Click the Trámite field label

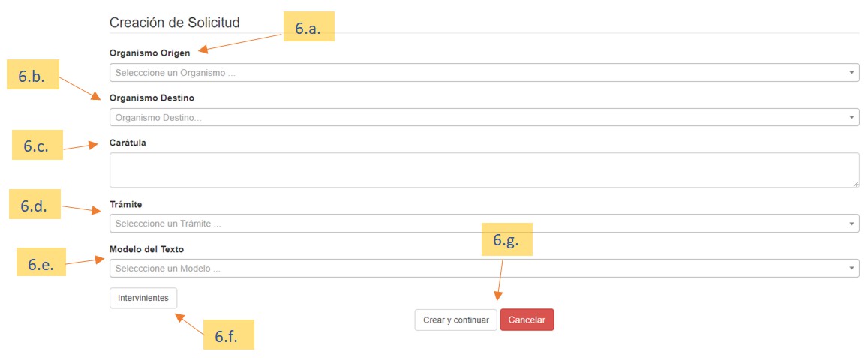[x=125, y=204]
